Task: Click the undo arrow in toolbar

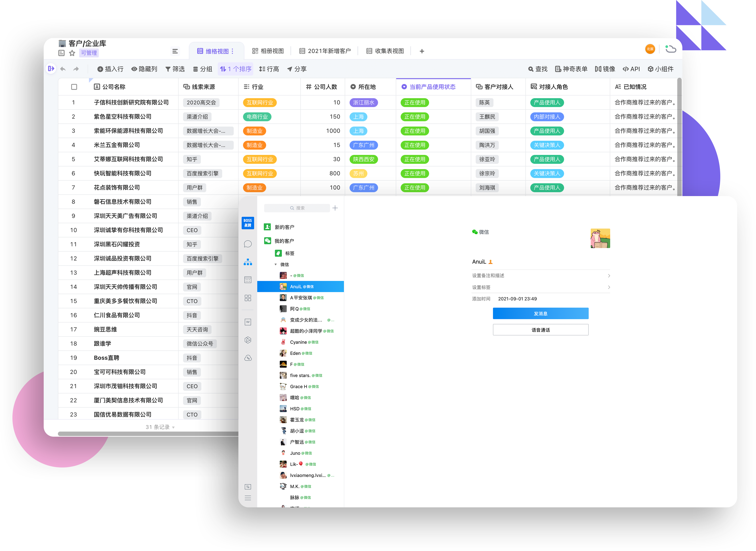Action: (x=63, y=69)
